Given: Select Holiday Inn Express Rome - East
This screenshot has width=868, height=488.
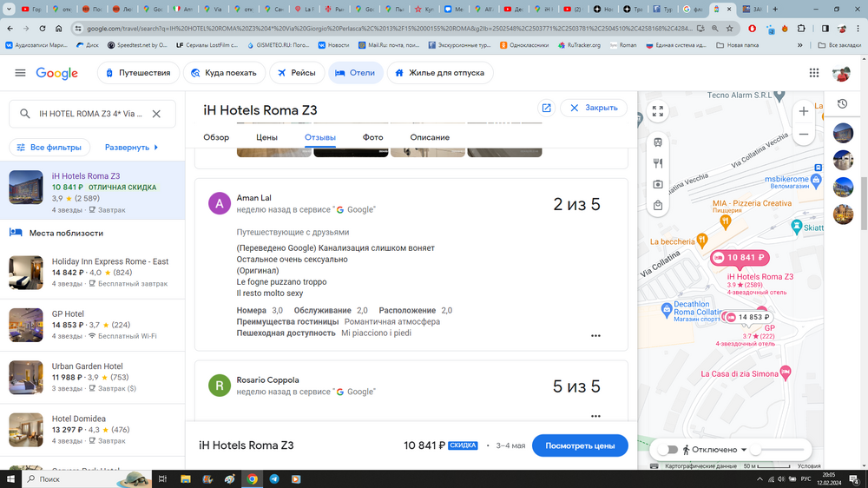Looking at the screenshot, I should (x=93, y=273).
